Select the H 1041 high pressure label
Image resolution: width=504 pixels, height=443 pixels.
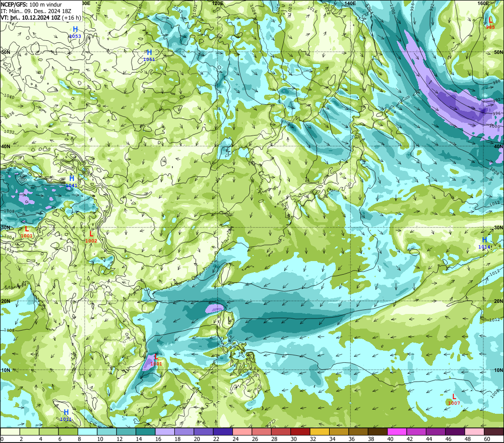pyautogui.click(x=72, y=181)
